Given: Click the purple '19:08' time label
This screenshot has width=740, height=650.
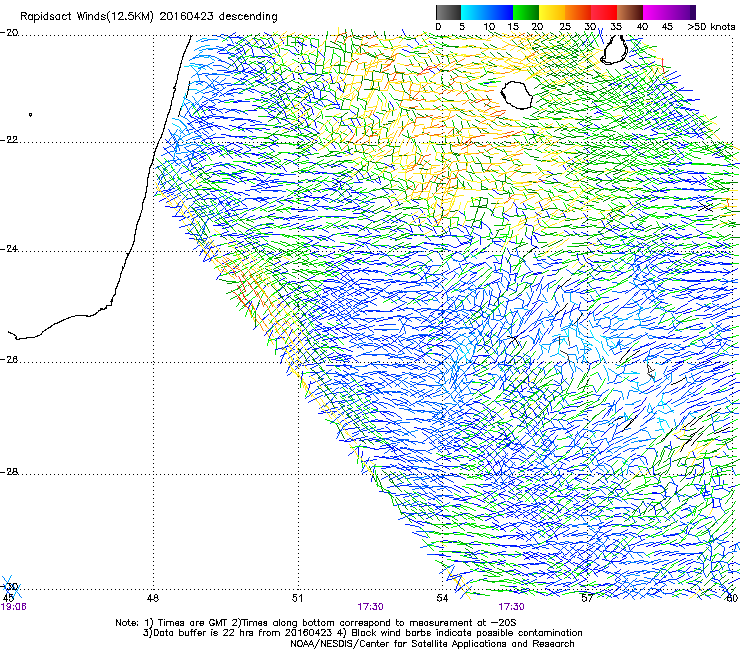Looking at the screenshot, I should coord(13,607).
